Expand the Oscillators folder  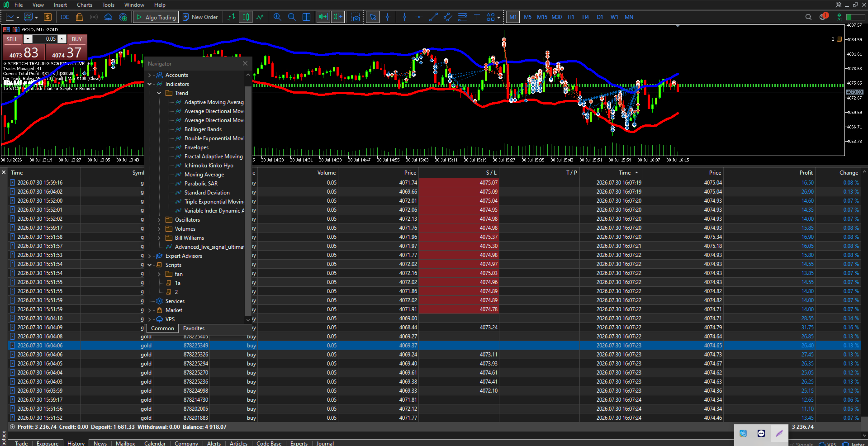[x=159, y=220]
